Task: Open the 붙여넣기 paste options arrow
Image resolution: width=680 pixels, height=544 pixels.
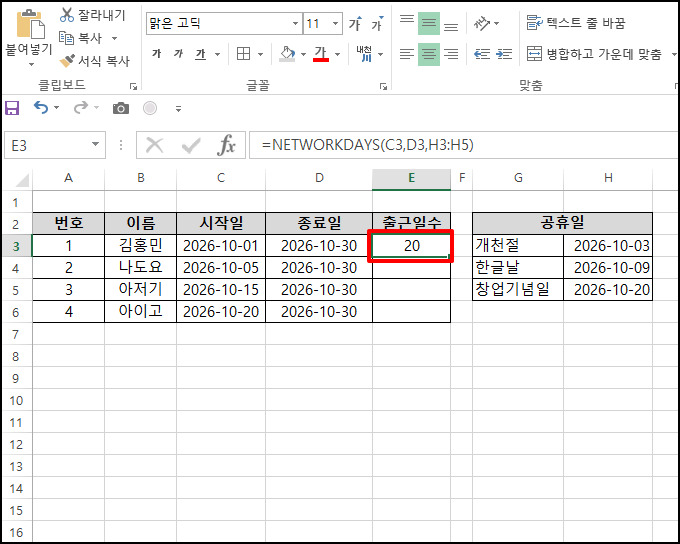Action: (x=31, y=65)
